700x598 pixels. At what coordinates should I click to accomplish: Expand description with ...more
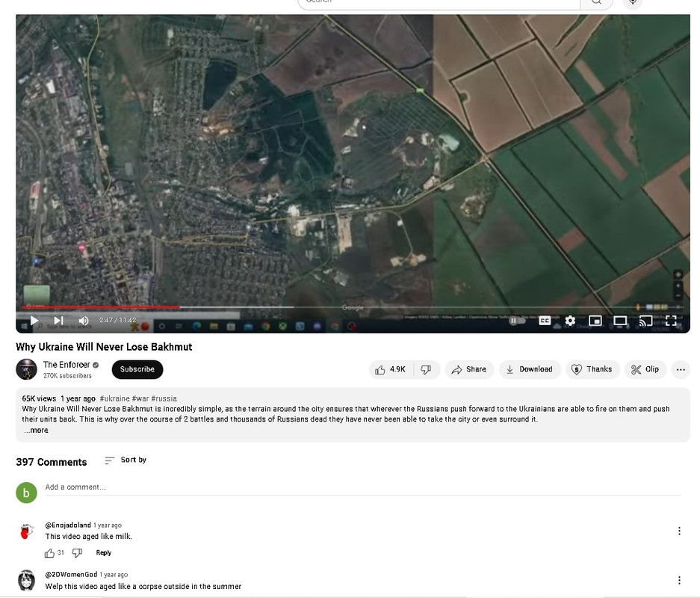click(x=36, y=430)
